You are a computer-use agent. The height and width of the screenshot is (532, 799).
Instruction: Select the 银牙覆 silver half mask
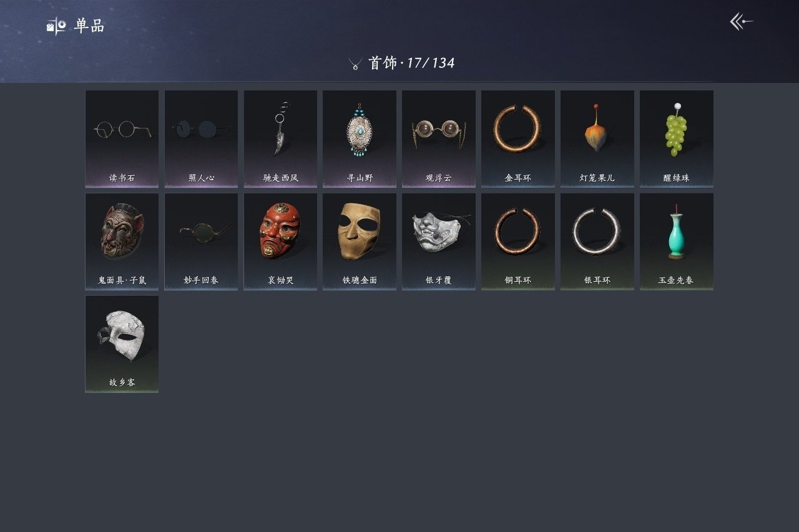(x=439, y=241)
